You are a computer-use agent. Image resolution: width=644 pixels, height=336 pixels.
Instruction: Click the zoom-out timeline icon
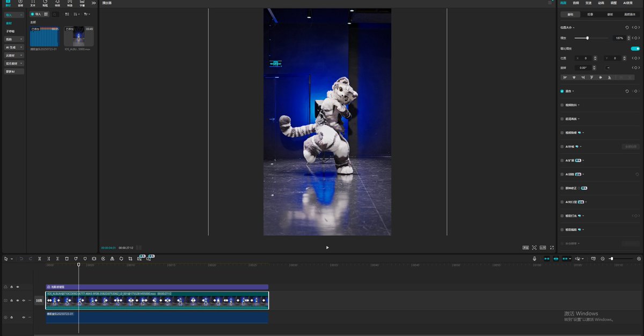603,259
